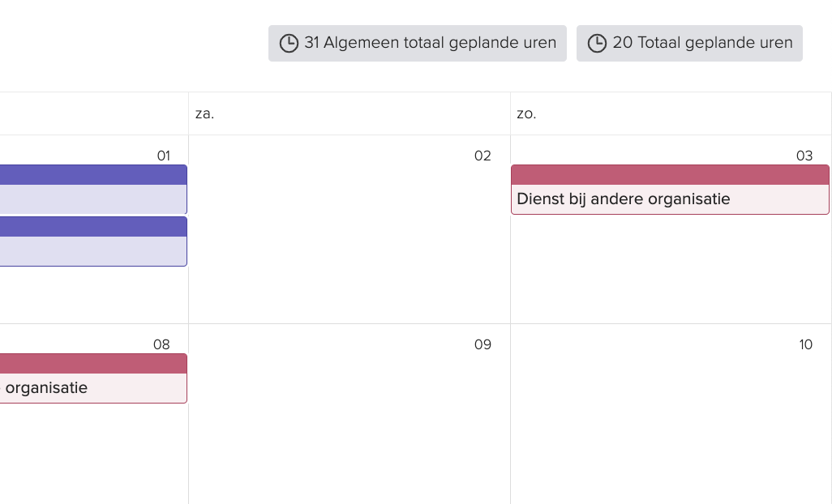Screen dimensions: 832x504
Task: Open the organisatie shift on day 08
Action: tap(93, 378)
